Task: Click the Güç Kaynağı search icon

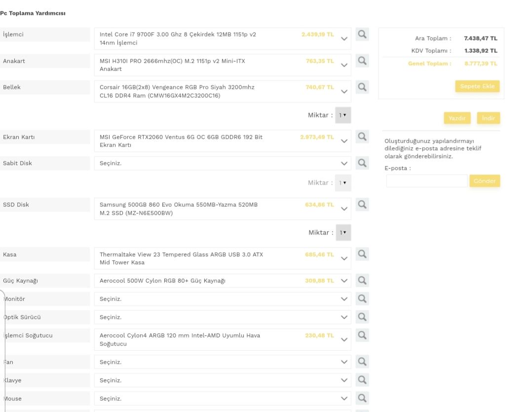Action: (362, 280)
